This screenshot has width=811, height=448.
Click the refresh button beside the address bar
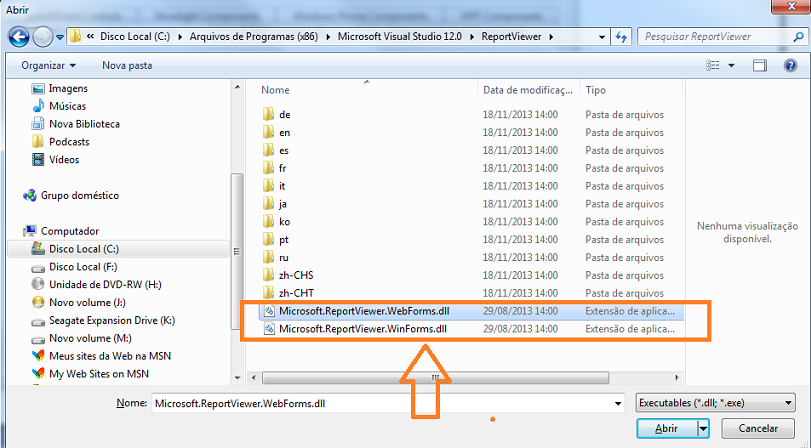coord(621,37)
